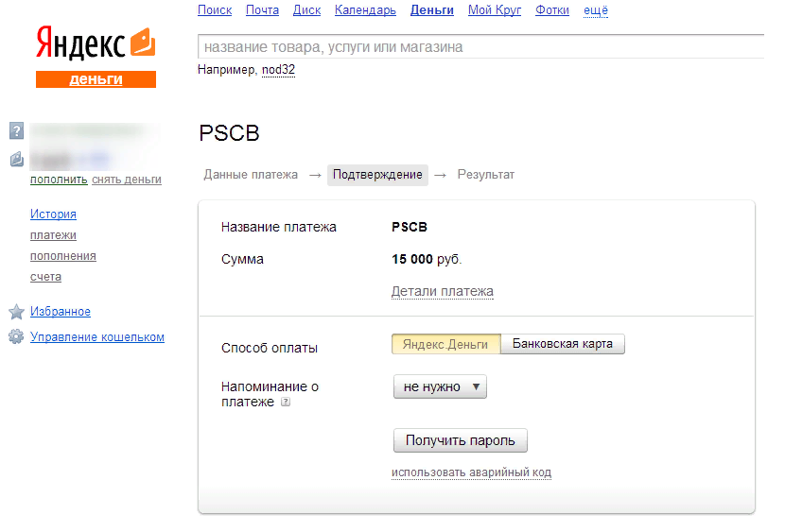The width and height of the screenshot is (785, 532).
Task: Go to Данные платежа step
Action: (251, 175)
